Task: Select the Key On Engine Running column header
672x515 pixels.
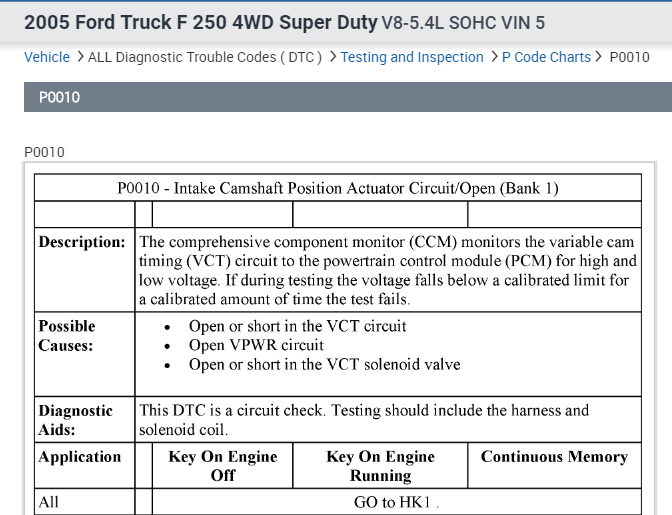Action: [x=380, y=466]
